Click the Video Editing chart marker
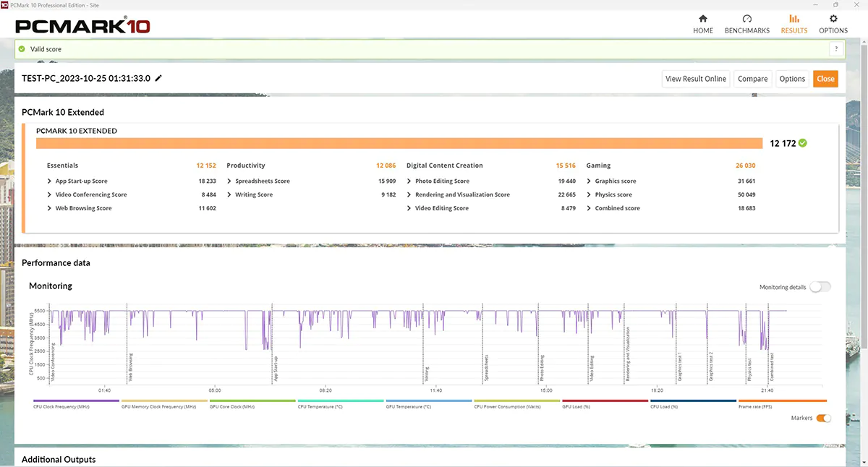Image resolution: width=868 pixels, height=467 pixels. (x=591, y=369)
